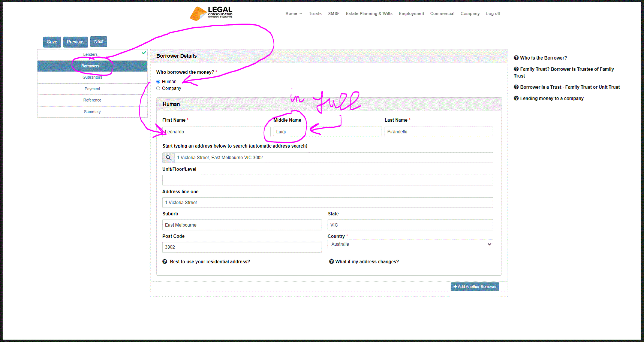This screenshot has width=644, height=342.
Task: Click question icon beside Who is the Borrower
Action: click(516, 58)
